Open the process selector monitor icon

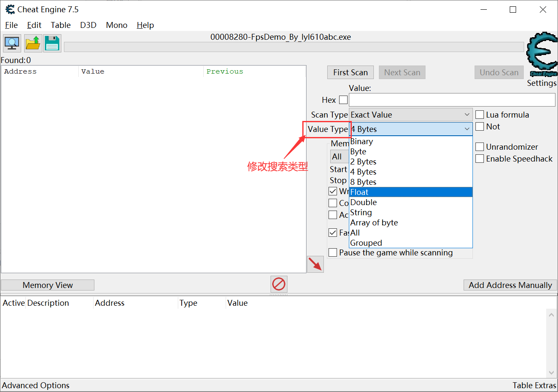[x=12, y=43]
